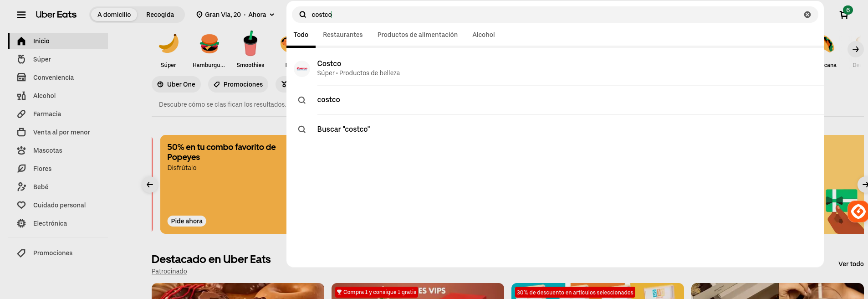This screenshot has height=299, width=868.
Task: Open the Costco store suggestion
Action: (555, 68)
